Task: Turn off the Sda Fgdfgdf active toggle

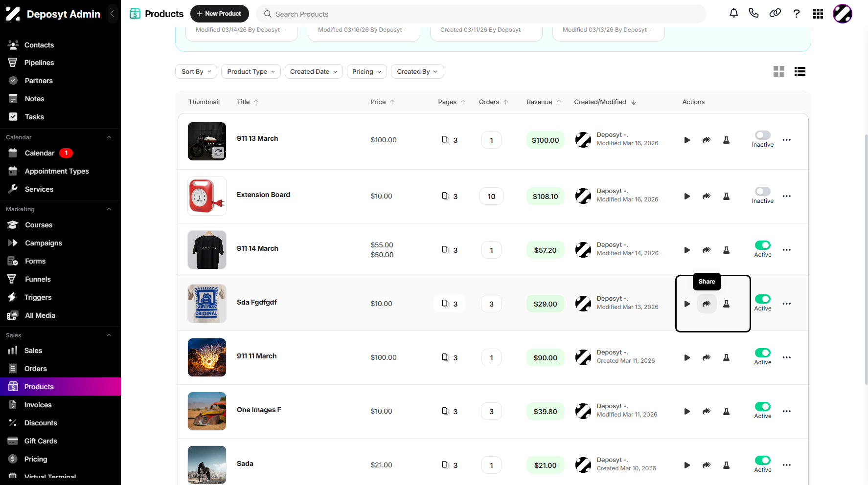Action: (763, 299)
